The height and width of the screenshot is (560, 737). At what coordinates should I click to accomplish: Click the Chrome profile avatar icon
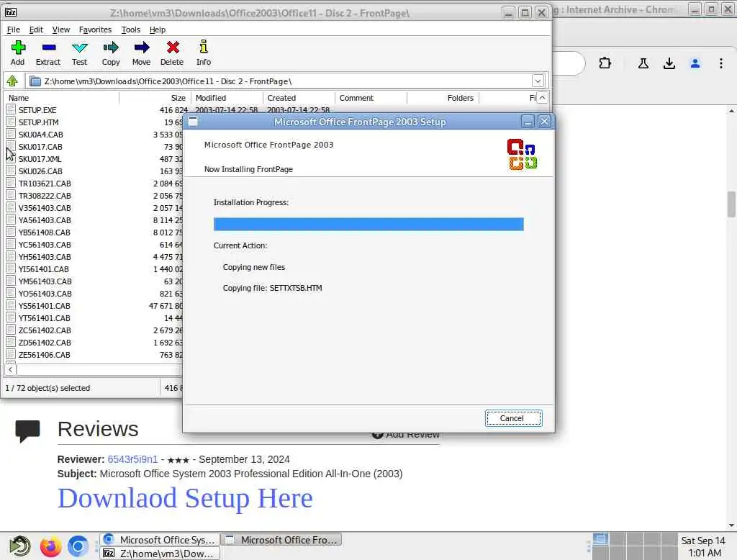[695, 63]
